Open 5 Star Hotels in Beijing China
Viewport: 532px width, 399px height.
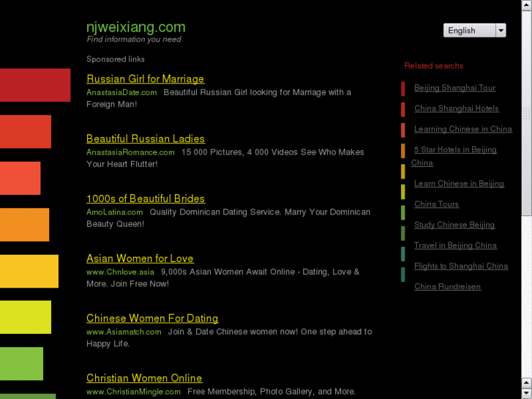pos(455,150)
